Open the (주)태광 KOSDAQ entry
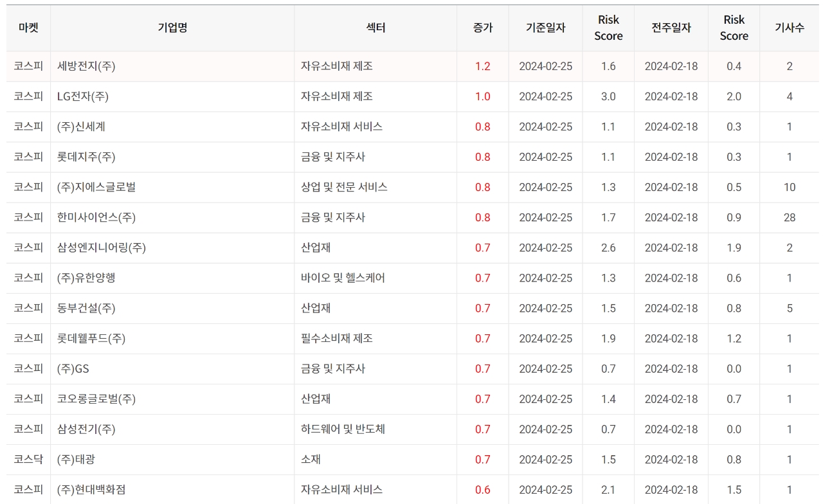 click(77, 460)
